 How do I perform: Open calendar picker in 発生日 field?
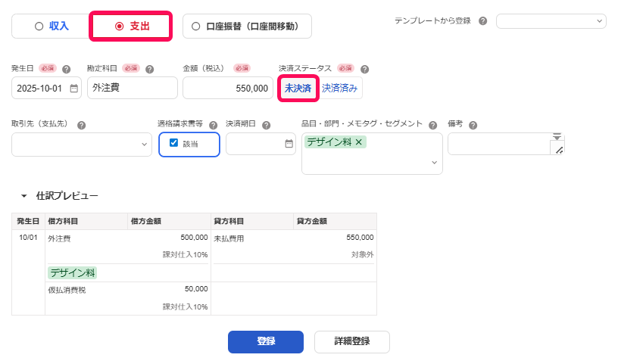73,89
